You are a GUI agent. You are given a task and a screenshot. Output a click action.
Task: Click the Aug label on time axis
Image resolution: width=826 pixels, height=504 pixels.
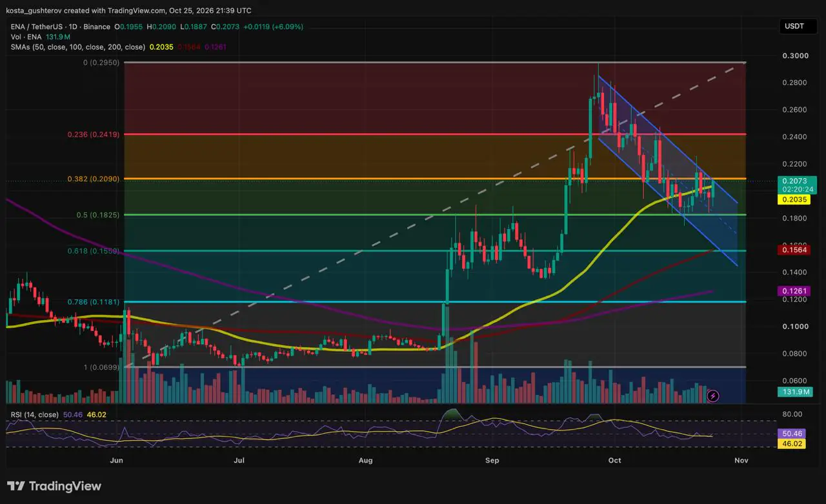click(366, 460)
